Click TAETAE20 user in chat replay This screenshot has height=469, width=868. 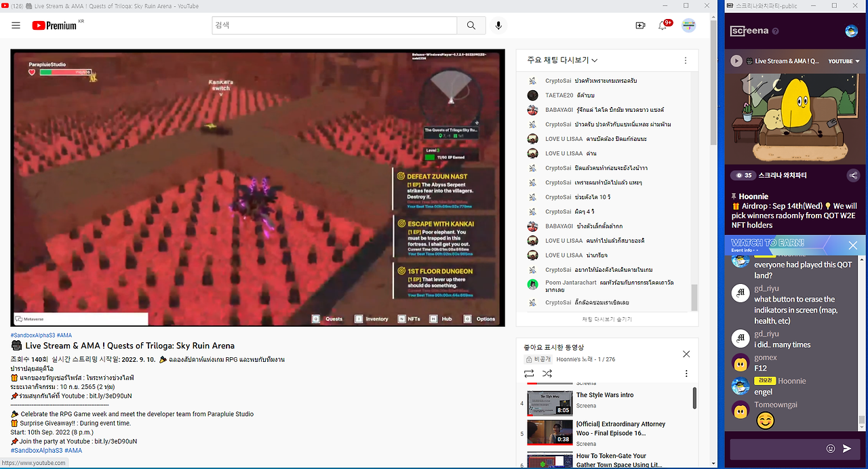point(559,96)
